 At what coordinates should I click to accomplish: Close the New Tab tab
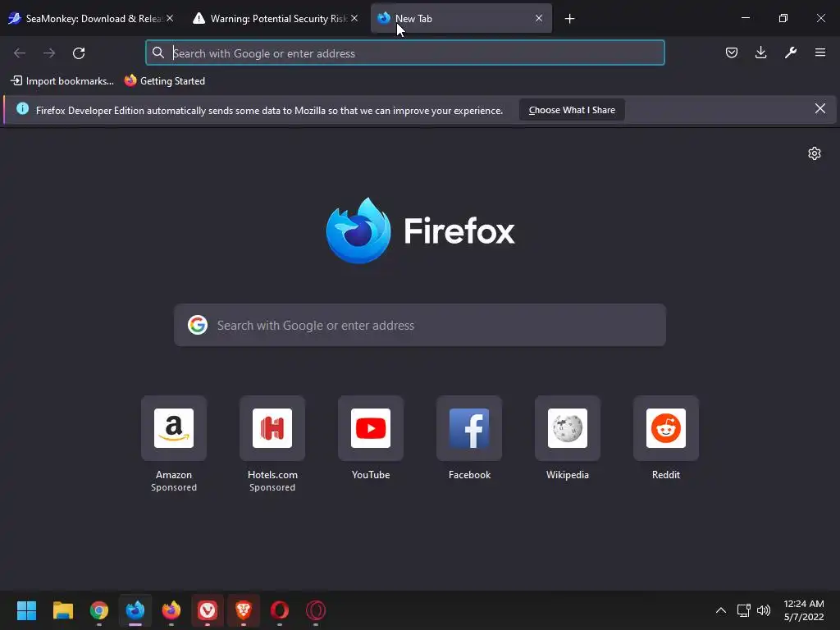click(539, 18)
